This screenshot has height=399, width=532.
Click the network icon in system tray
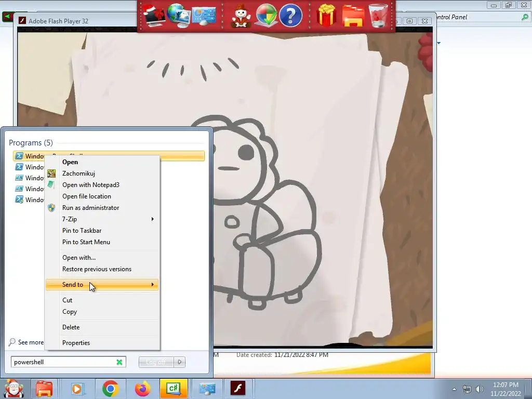pos(467,389)
